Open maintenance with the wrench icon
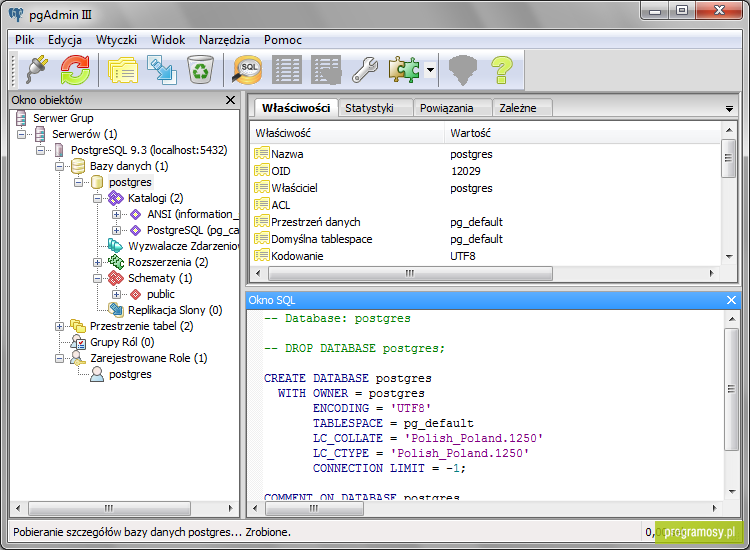This screenshot has width=750, height=550. [x=365, y=70]
